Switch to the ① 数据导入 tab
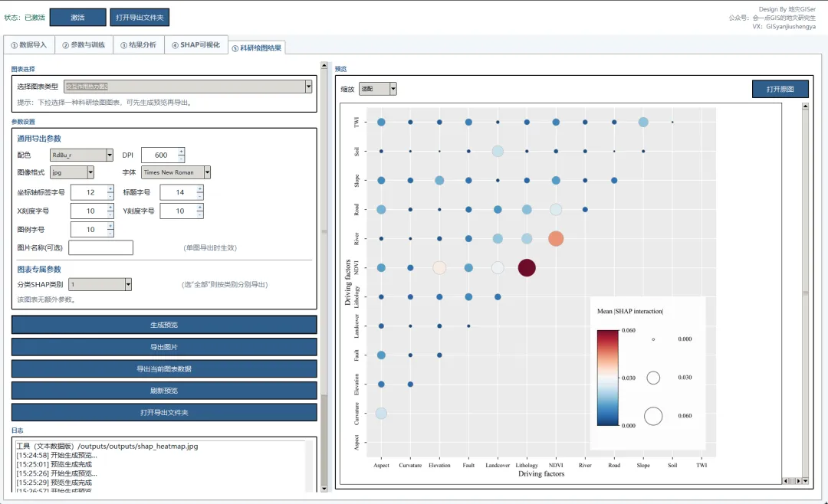 click(x=29, y=45)
